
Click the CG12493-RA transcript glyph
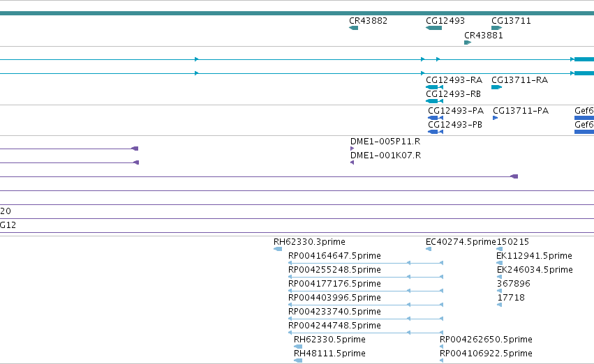pos(435,87)
